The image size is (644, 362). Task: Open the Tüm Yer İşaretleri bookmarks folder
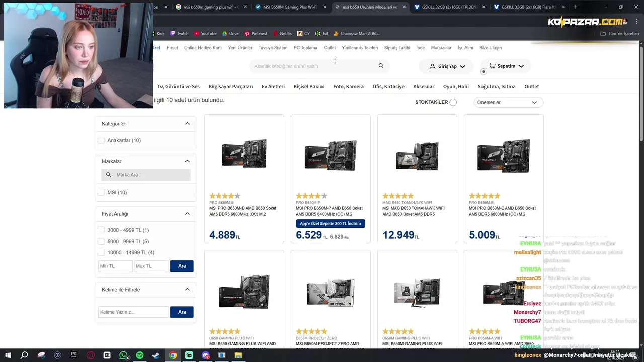(x=619, y=34)
